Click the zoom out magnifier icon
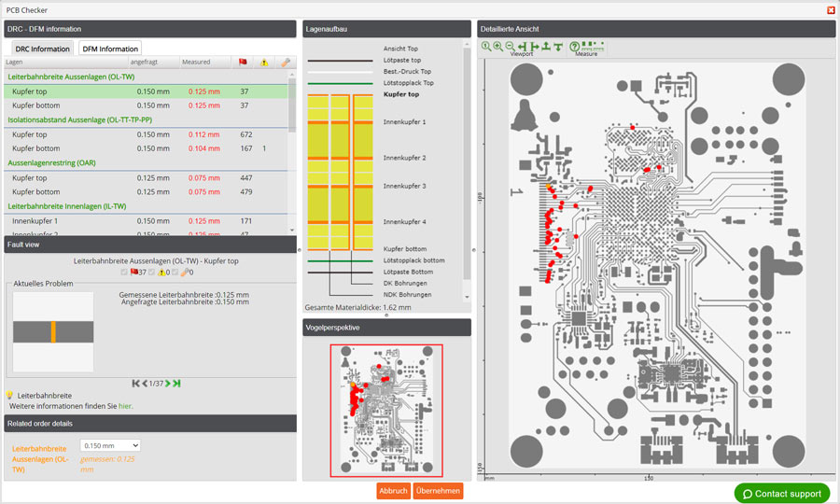This screenshot has height=504, width=840. point(510,46)
